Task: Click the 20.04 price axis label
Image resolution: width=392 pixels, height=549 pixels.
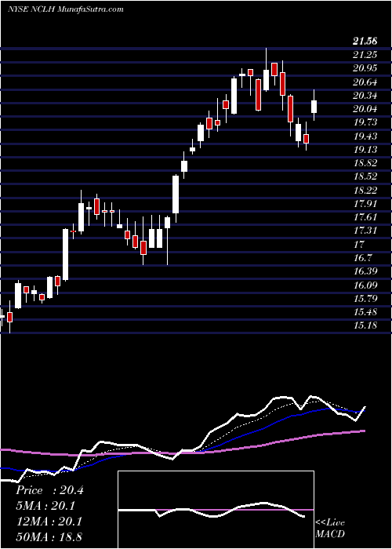Action: pos(365,109)
